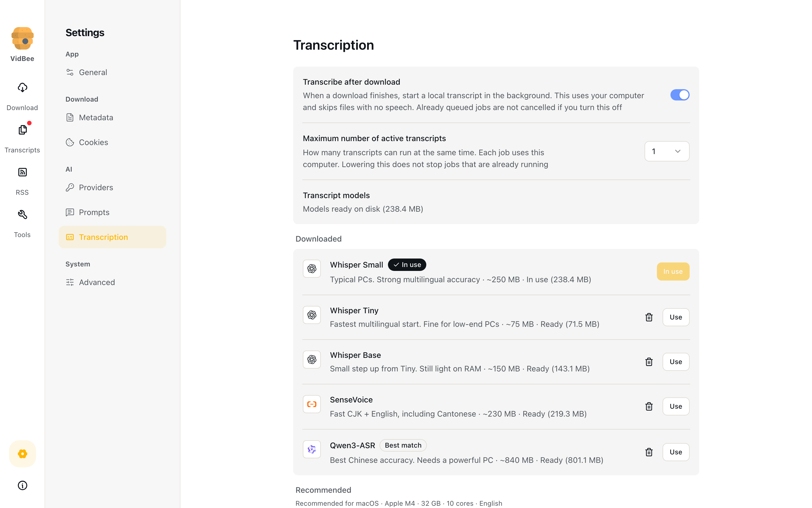Screen dimensions: 812x508
Task: Use the Qwen3-ASR model
Action: pyautogui.click(x=676, y=452)
